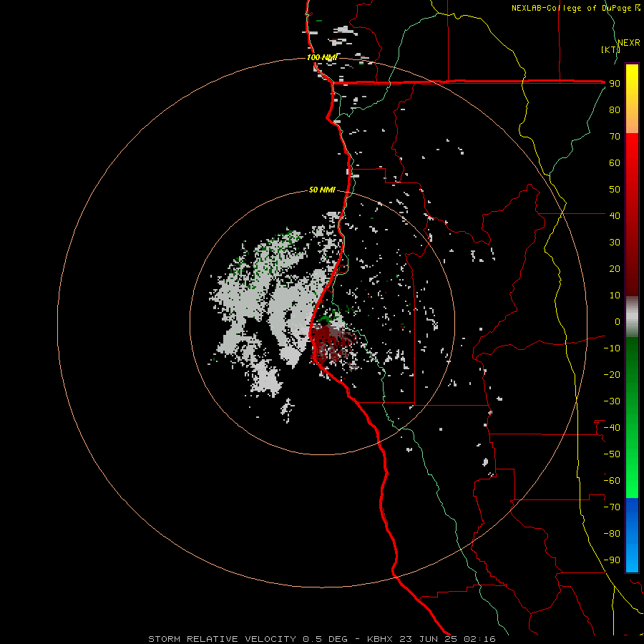Click the -40 value on velocity scale

tap(612, 428)
